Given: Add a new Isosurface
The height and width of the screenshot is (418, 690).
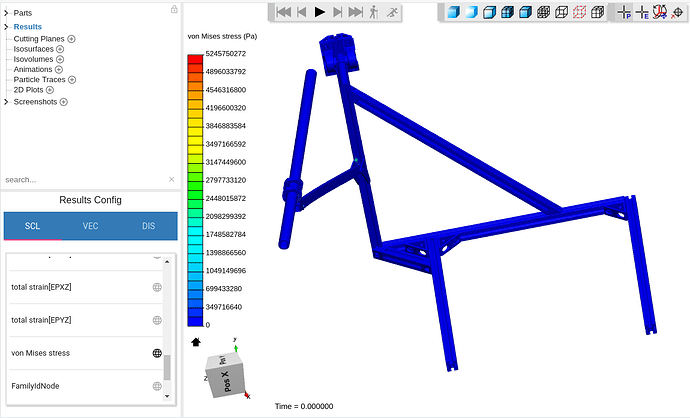Looking at the screenshot, I should (60, 49).
